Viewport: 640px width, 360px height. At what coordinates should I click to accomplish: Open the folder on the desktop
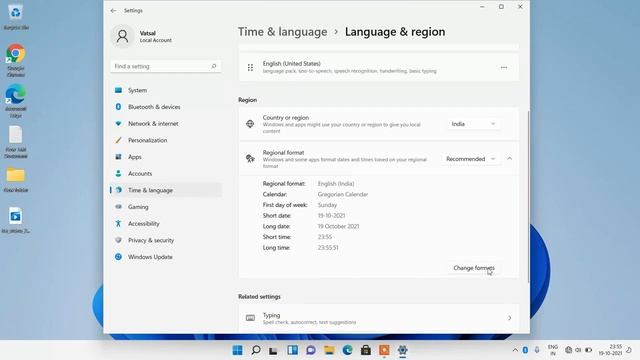[16, 180]
